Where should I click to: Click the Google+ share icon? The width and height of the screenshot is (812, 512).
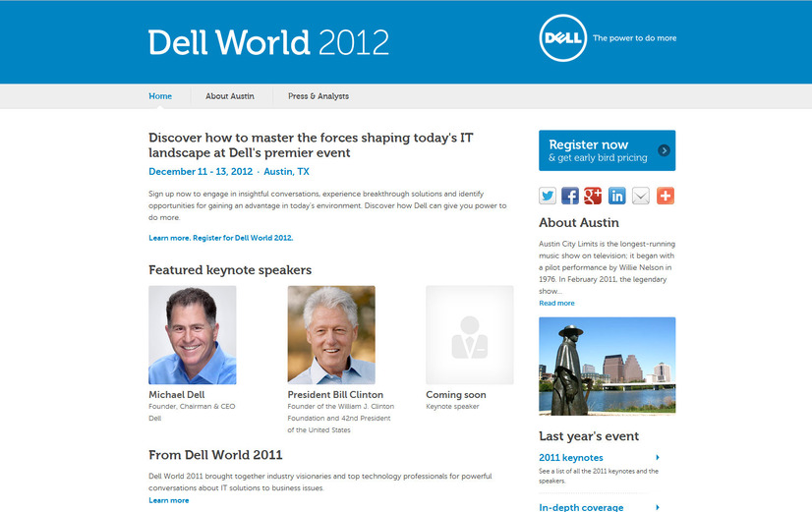pos(594,196)
